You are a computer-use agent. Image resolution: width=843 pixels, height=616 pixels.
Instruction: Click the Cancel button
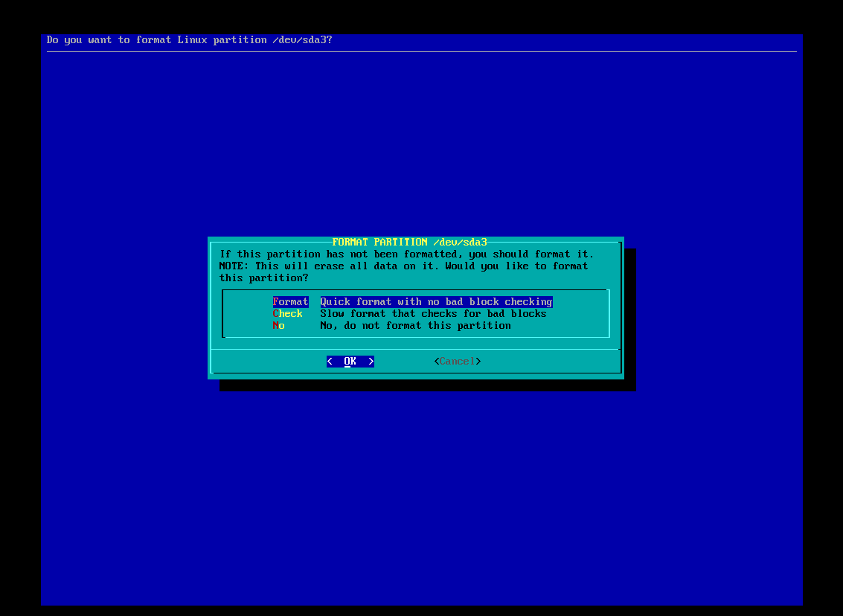pyautogui.click(x=457, y=362)
